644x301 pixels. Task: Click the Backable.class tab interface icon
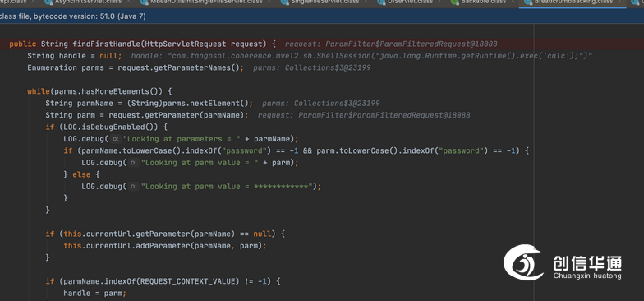[x=455, y=2]
